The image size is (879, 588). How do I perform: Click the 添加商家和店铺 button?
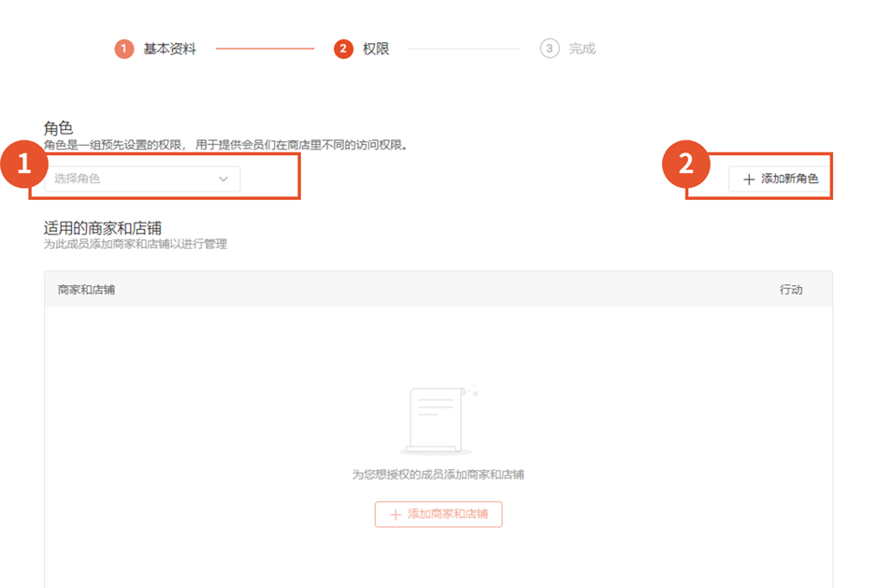[x=438, y=514]
